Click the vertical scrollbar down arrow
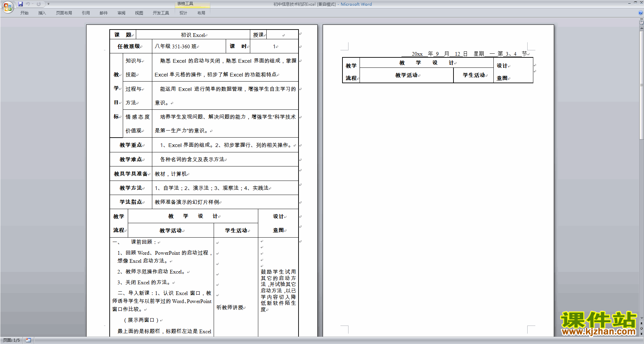This screenshot has width=644, height=344. click(641, 318)
